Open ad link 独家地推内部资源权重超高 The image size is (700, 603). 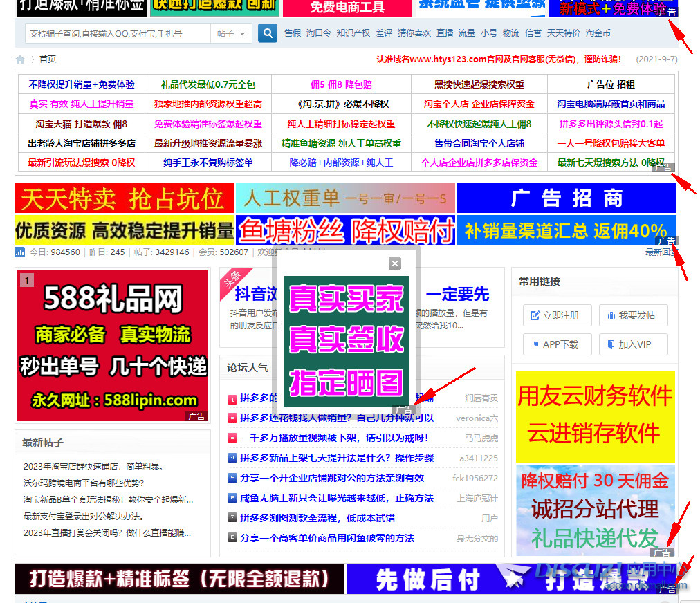[x=208, y=104]
